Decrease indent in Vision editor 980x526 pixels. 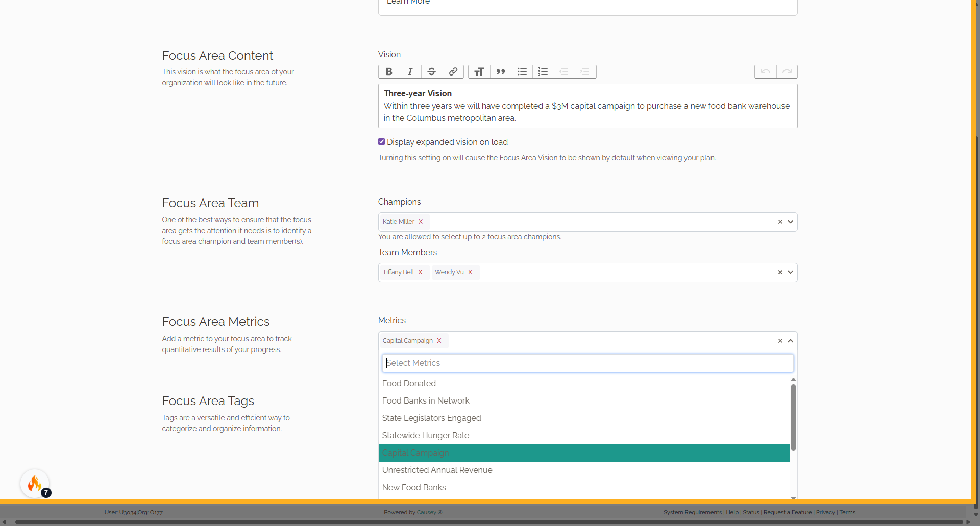pyautogui.click(x=564, y=71)
